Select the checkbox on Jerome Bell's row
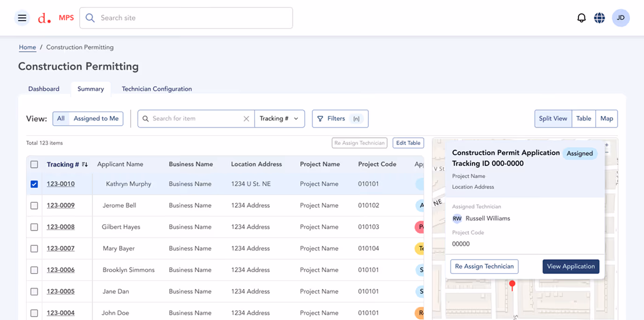This screenshot has width=644, height=320. (34, 206)
